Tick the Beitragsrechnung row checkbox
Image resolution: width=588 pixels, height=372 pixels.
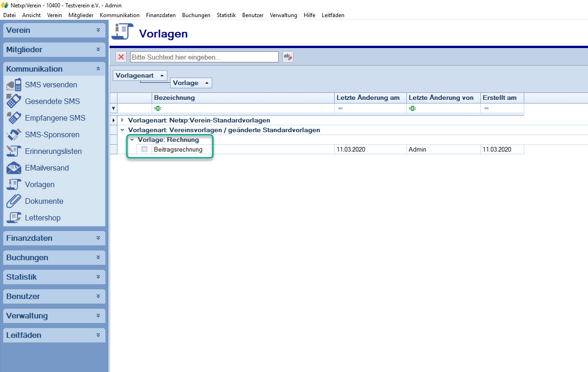point(144,149)
